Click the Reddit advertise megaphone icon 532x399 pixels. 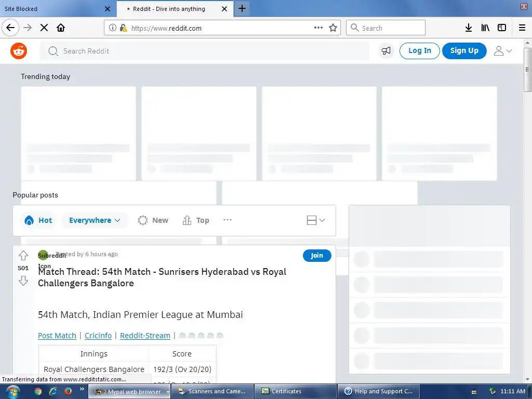click(x=386, y=51)
